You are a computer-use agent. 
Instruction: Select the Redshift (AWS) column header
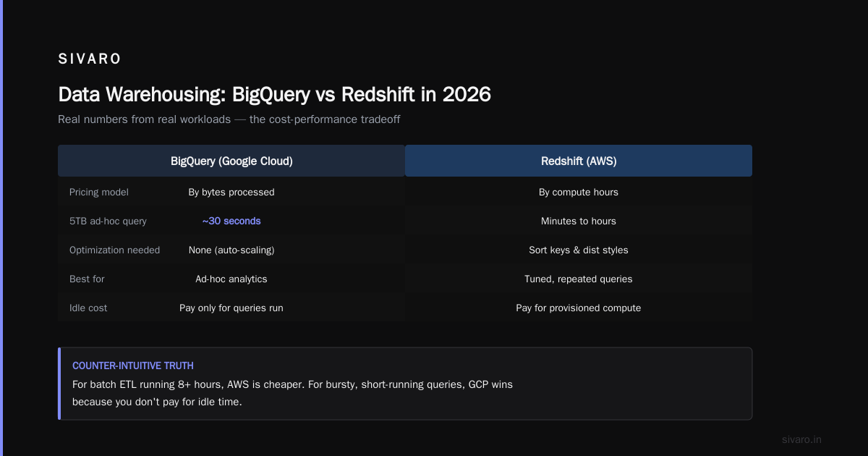click(579, 161)
